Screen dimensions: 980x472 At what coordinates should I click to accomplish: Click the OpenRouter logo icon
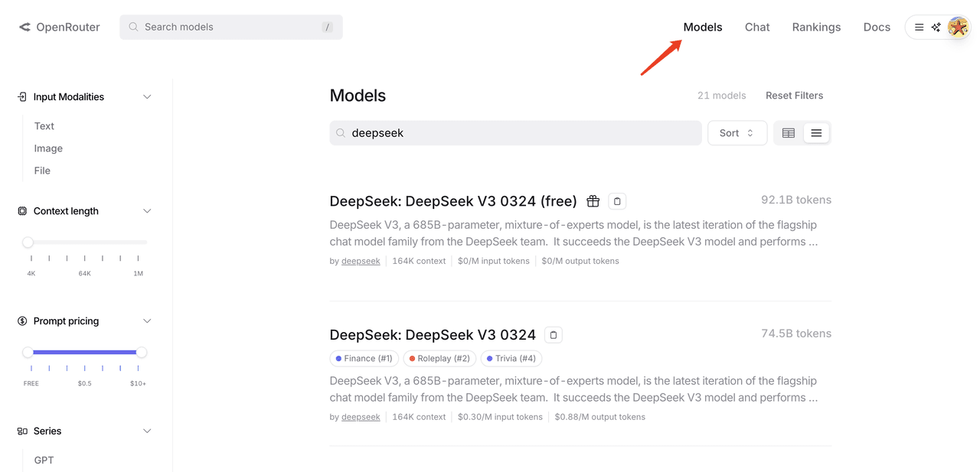pyautogui.click(x=24, y=27)
